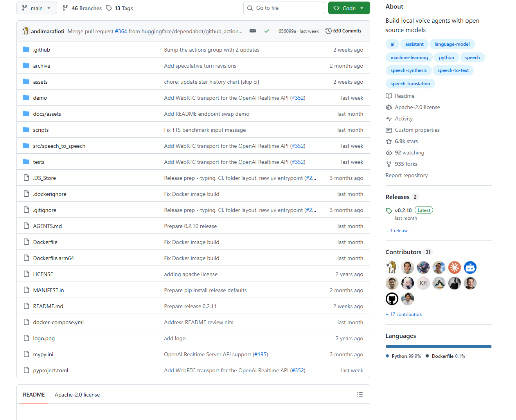Click the file icon next to .DS_Store
The image size is (516, 420).
point(26,178)
